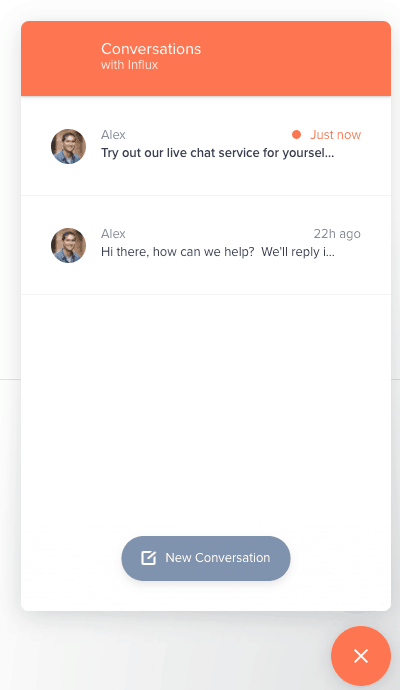
Task: Open the unread conversation row from Alex
Action: pyautogui.click(x=206, y=146)
